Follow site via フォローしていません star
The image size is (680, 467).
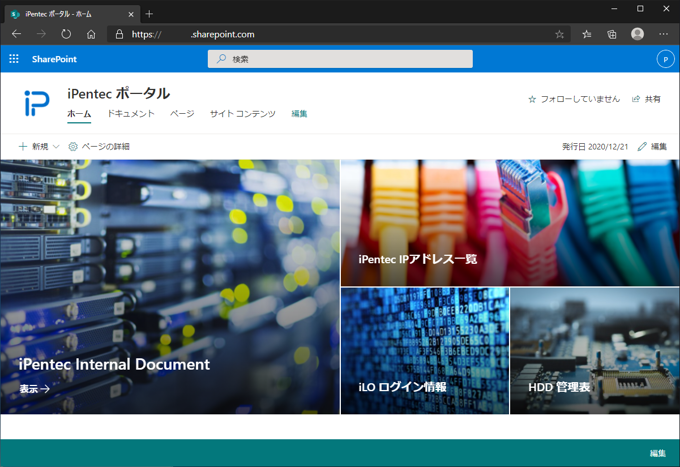(x=574, y=99)
